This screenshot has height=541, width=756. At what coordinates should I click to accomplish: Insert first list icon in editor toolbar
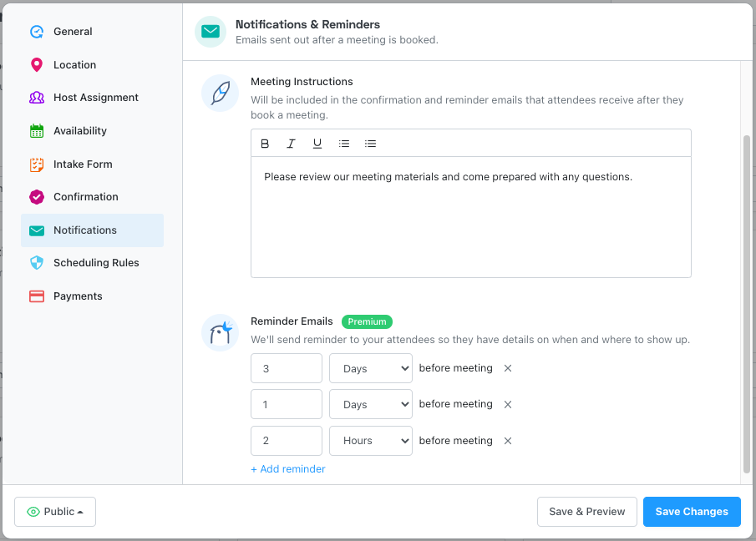click(344, 144)
